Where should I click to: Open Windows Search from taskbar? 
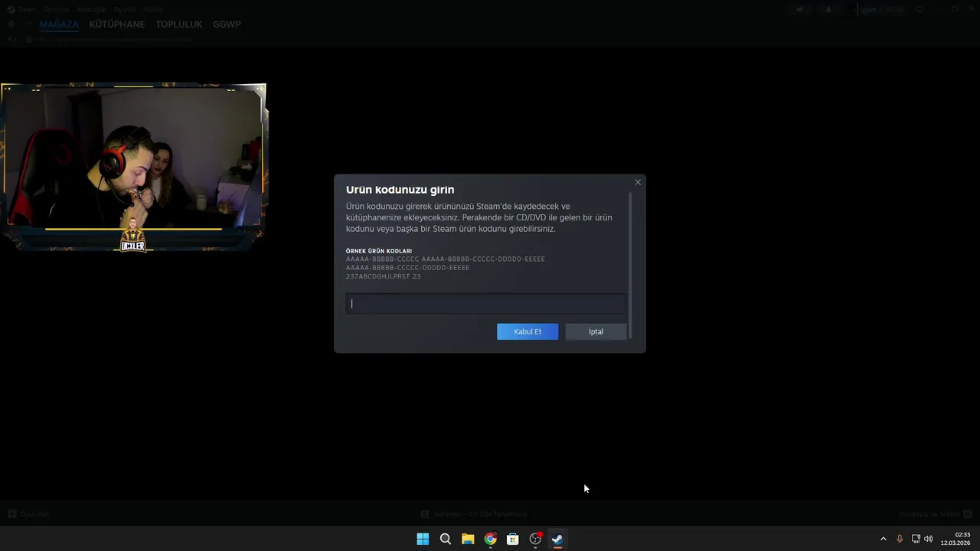tap(445, 539)
